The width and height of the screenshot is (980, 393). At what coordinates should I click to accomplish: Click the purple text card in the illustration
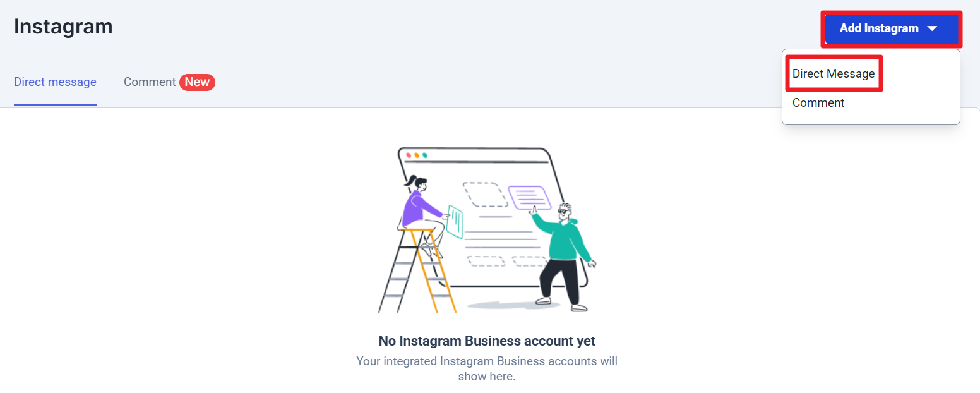529,197
